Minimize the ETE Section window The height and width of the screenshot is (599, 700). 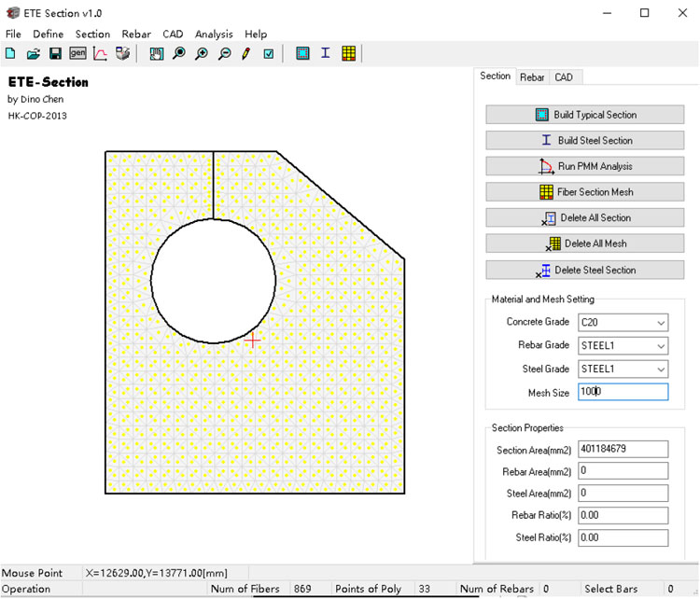tap(607, 13)
